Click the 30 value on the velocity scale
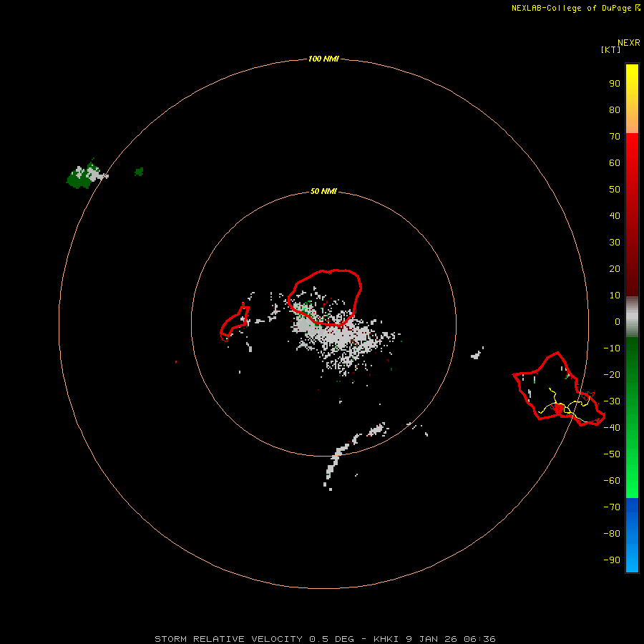This screenshot has height=644, width=644. pos(615,243)
